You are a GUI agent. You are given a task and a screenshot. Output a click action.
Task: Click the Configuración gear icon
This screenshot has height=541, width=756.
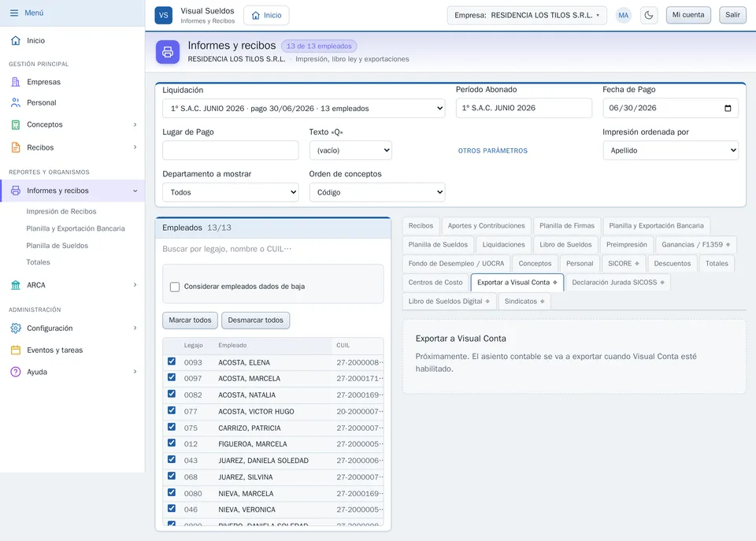(16, 328)
